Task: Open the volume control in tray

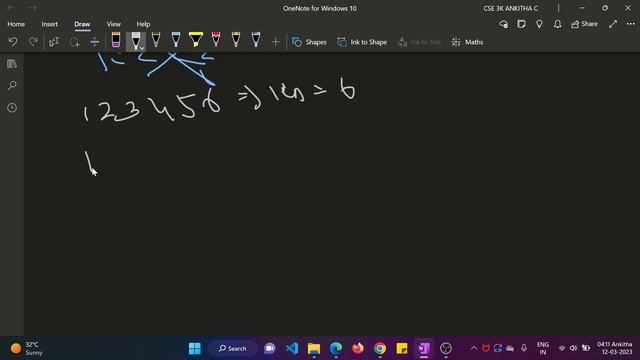Action: click(x=573, y=348)
